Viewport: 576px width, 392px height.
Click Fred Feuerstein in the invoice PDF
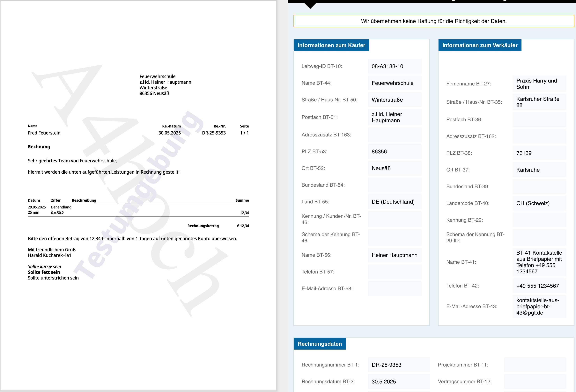(44, 133)
